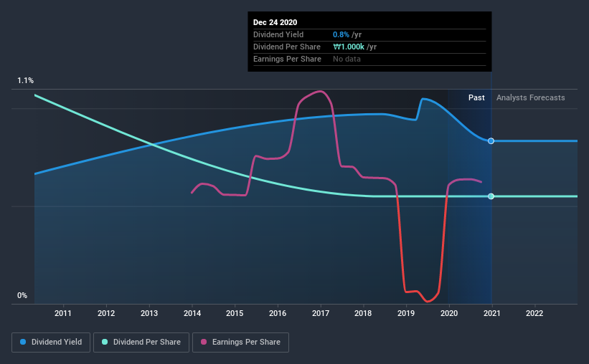This screenshot has height=364, width=589.
Task: Click the pink Earnings Per Share legend dot
Action: (x=204, y=342)
